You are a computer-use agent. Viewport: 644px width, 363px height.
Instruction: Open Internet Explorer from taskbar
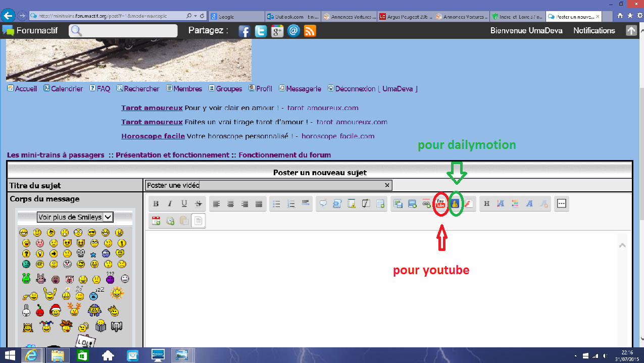(x=31, y=355)
